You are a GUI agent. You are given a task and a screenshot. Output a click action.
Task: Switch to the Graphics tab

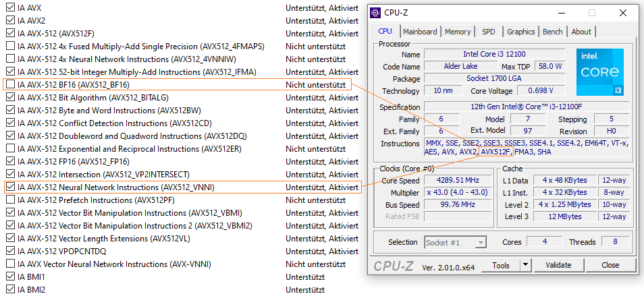520,32
